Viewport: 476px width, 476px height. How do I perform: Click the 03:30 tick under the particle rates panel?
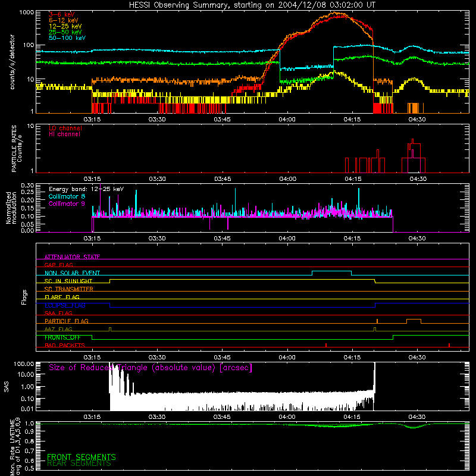[157, 179]
